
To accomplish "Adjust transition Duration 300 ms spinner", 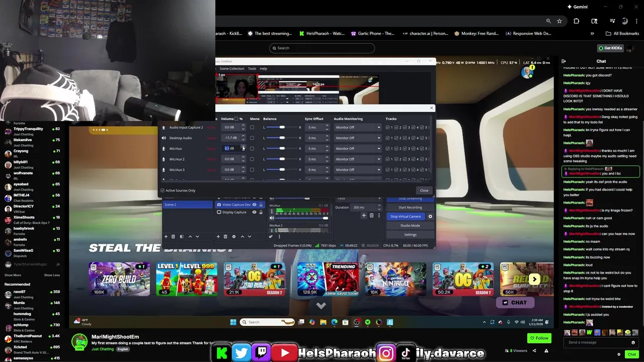I will pos(380,207).
